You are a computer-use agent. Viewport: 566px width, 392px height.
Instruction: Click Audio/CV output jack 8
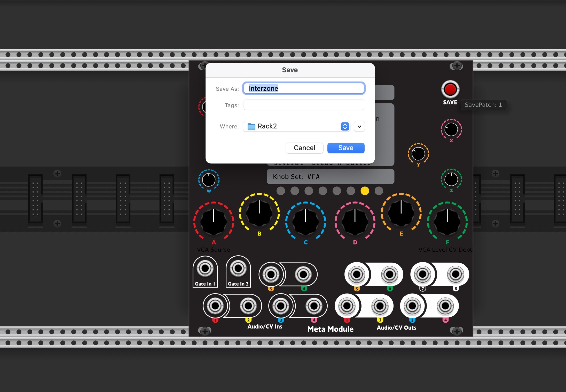455,274
